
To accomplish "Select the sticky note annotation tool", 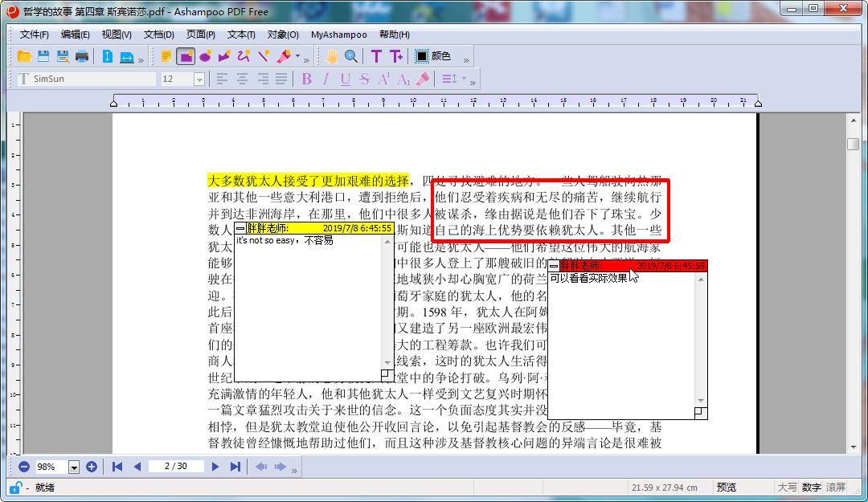I will (x=166, y=56).
